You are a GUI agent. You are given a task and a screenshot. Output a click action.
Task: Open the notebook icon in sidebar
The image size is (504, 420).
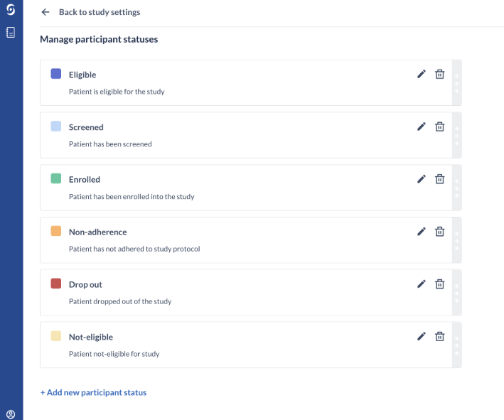coord(11,32)
